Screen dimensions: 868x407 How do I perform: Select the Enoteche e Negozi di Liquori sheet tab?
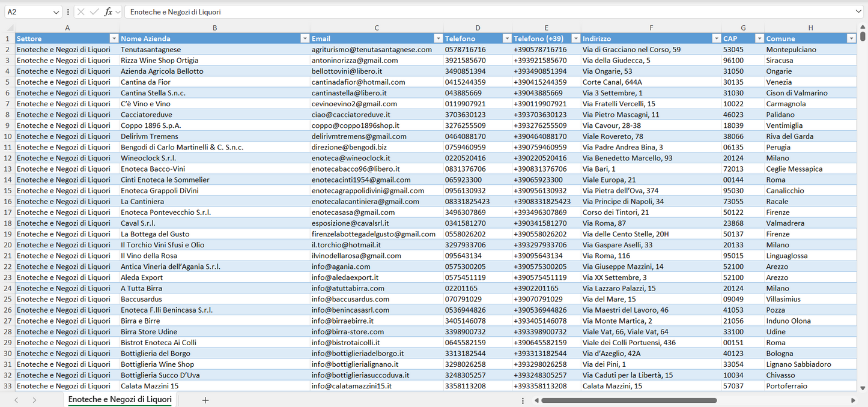[x=120, y=399]
